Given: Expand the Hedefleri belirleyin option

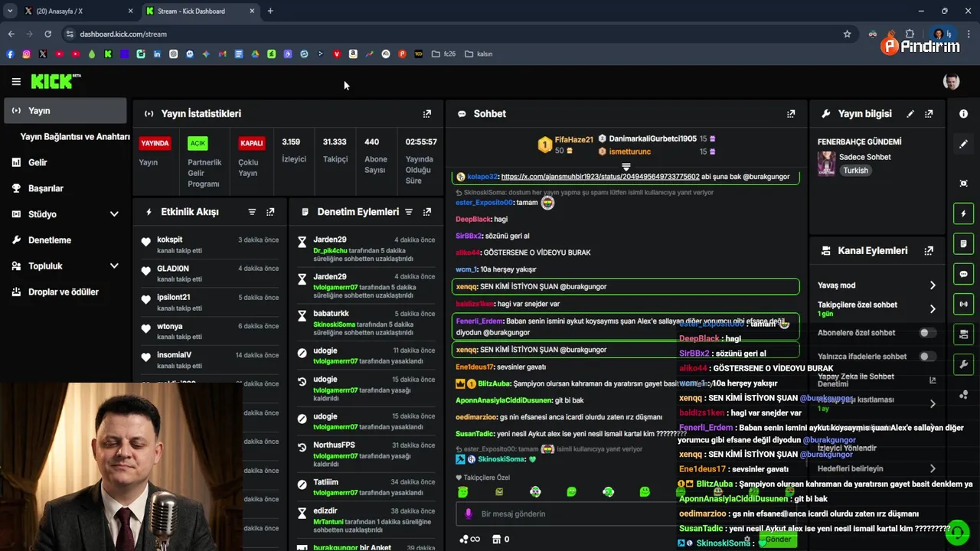Looking at the screenshot, I should point(877,468).
